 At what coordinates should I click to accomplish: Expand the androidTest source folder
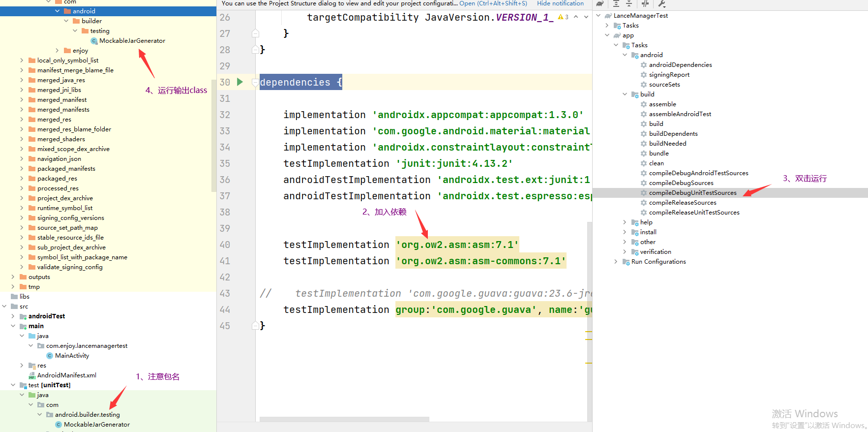click(13, 316)
